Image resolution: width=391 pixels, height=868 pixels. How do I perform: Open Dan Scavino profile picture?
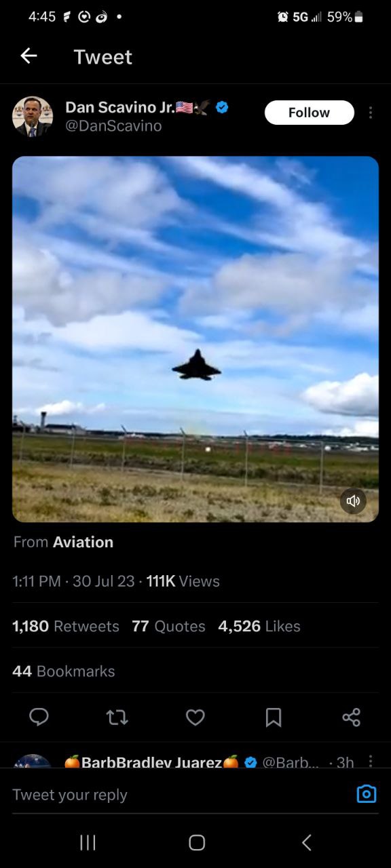click(33, 117)
